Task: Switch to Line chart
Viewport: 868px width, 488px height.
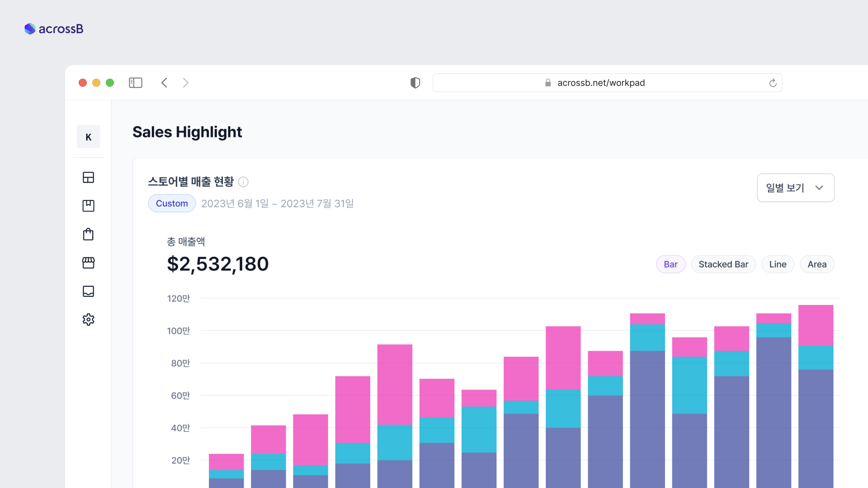Action: click(778, 264)
